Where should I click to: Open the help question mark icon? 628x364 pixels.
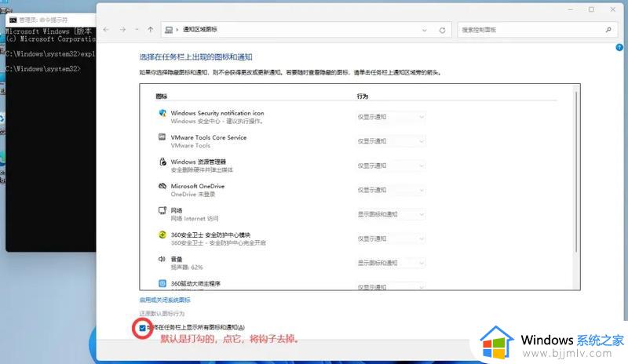(x=619, y=48)
